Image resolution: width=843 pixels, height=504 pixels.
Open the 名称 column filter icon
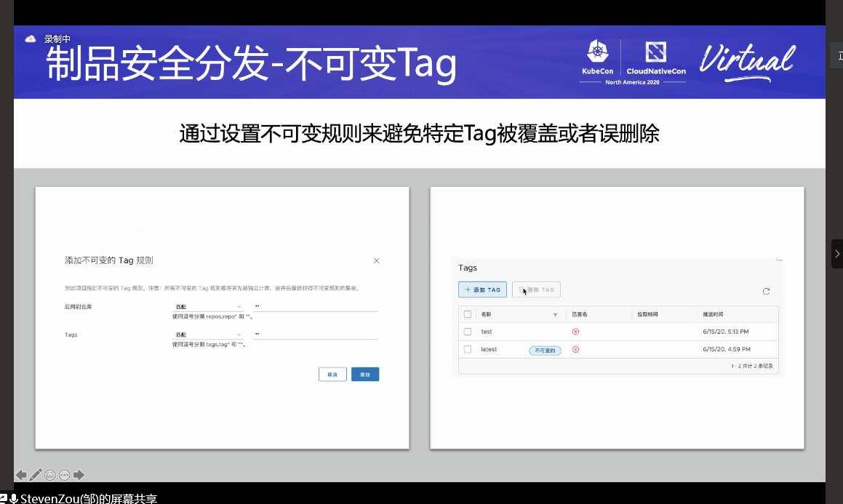556,315
